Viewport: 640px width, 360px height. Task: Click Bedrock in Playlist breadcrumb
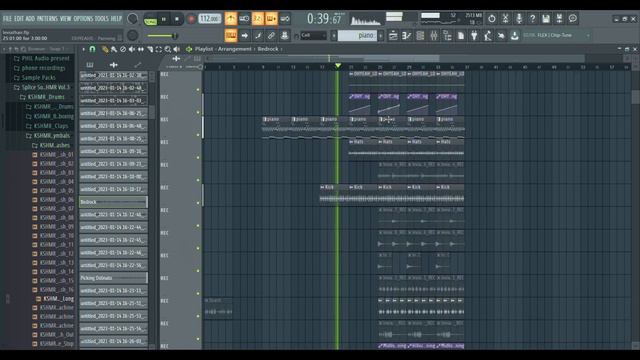(268, 49)
